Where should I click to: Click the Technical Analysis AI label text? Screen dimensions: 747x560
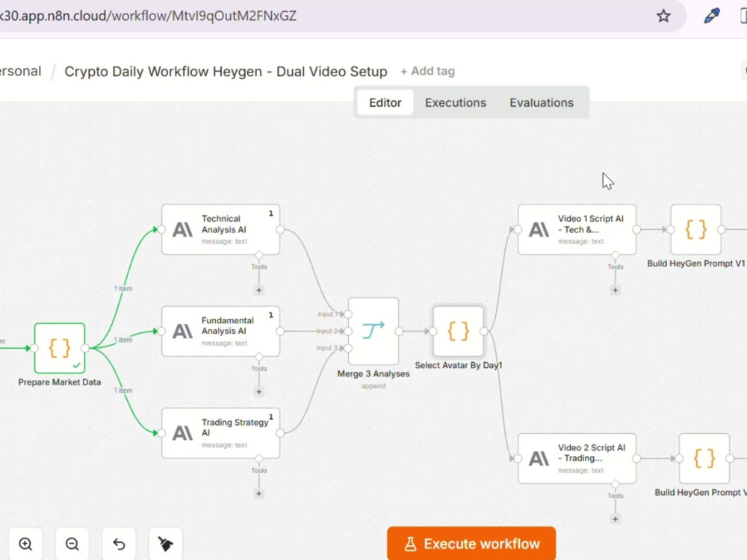(x=223, y=224)
